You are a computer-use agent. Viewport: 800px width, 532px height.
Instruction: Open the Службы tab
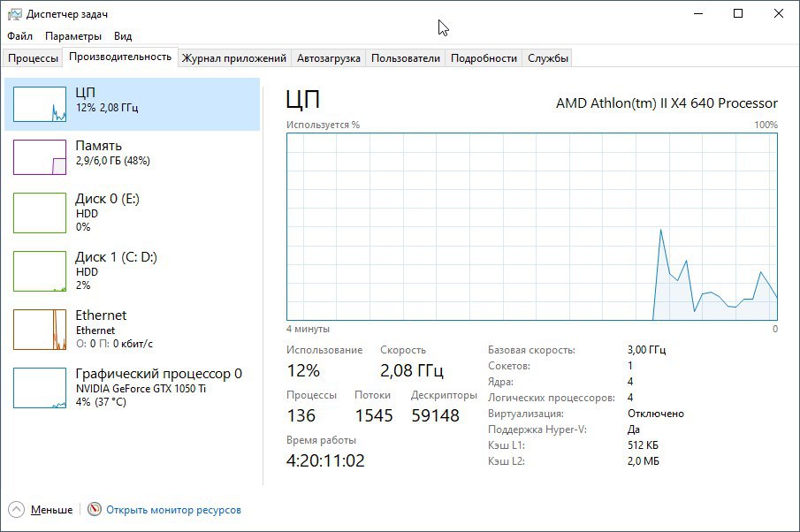click(548, 58)
